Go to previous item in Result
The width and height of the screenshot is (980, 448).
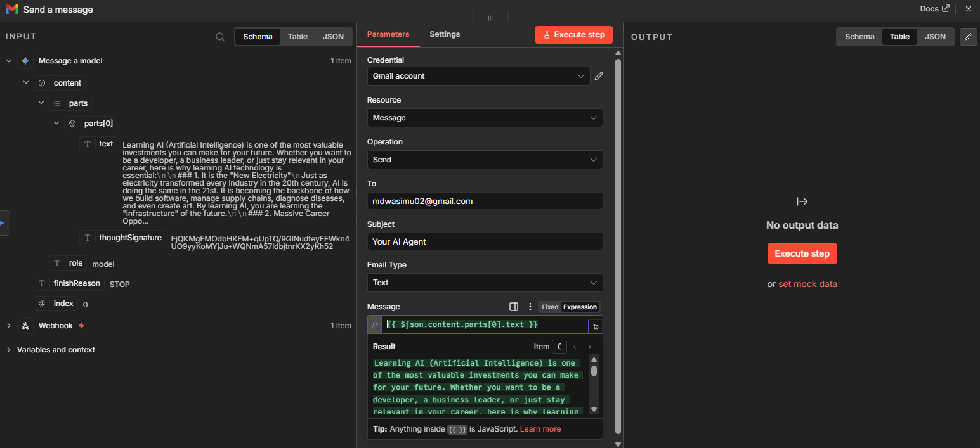coord(575,347)
